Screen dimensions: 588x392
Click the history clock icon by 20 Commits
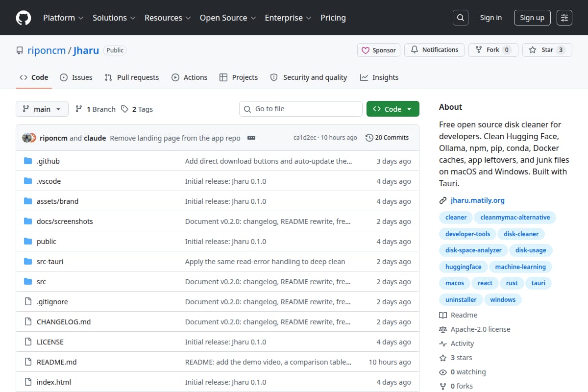click(369, 138)
